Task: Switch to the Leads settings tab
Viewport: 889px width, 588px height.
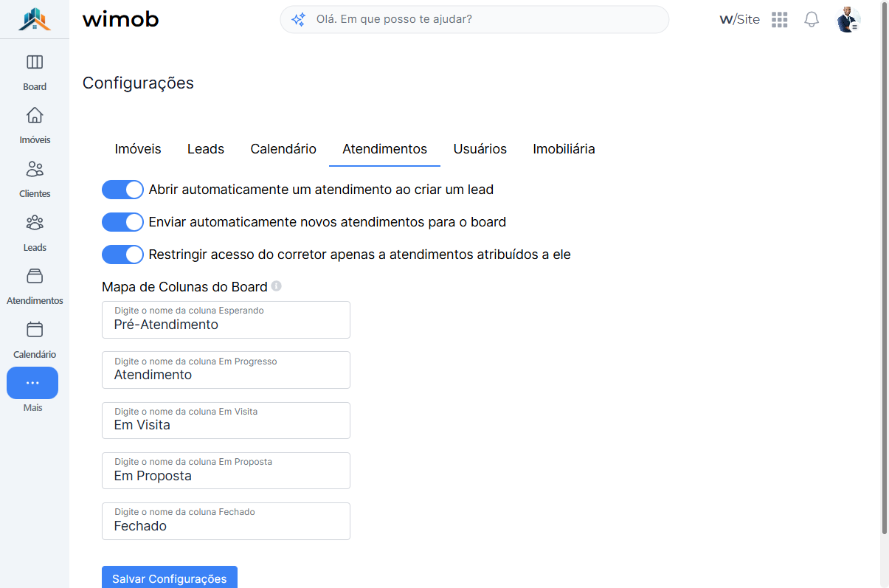Action: tap(206, 149)
